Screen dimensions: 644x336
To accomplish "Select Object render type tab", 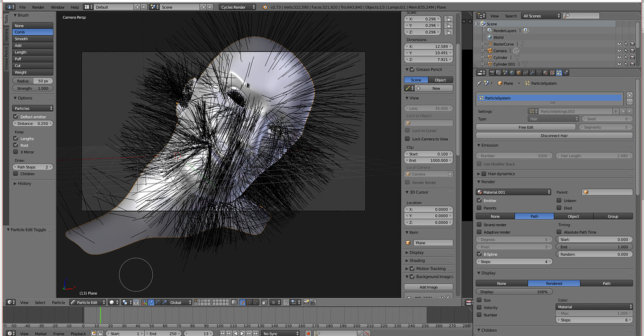I will click(x=574, y=216).
